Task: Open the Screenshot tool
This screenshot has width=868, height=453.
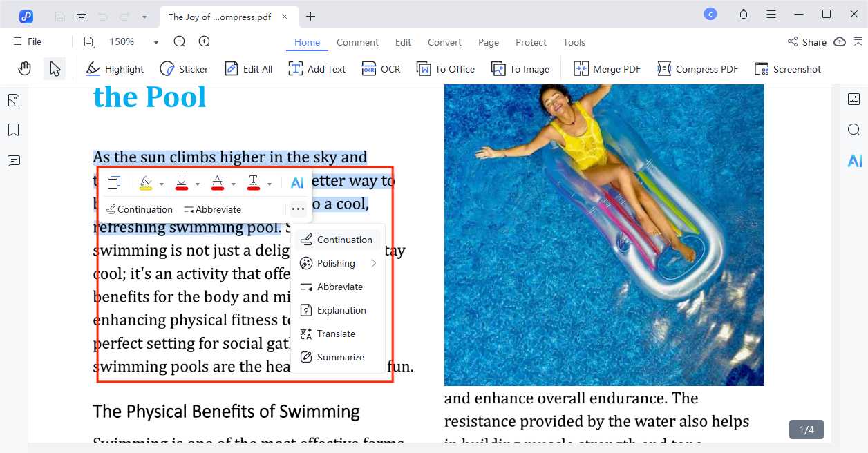Action: pos(787,68)
